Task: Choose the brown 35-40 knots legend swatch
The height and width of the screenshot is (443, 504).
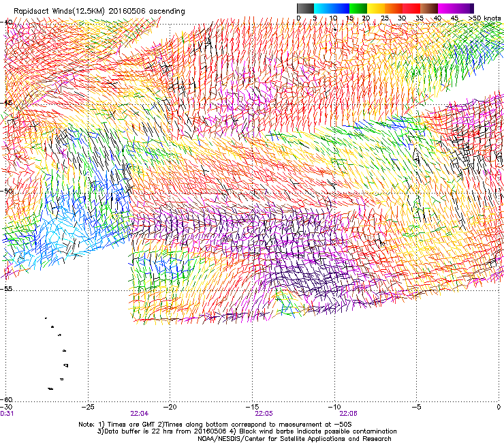Action: coord(429,8)
